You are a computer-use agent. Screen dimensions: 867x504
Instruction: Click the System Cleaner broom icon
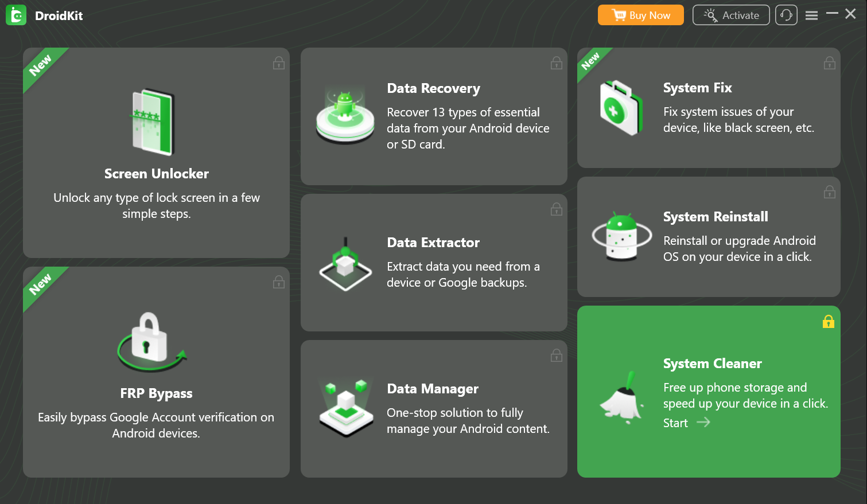[622, 397]
